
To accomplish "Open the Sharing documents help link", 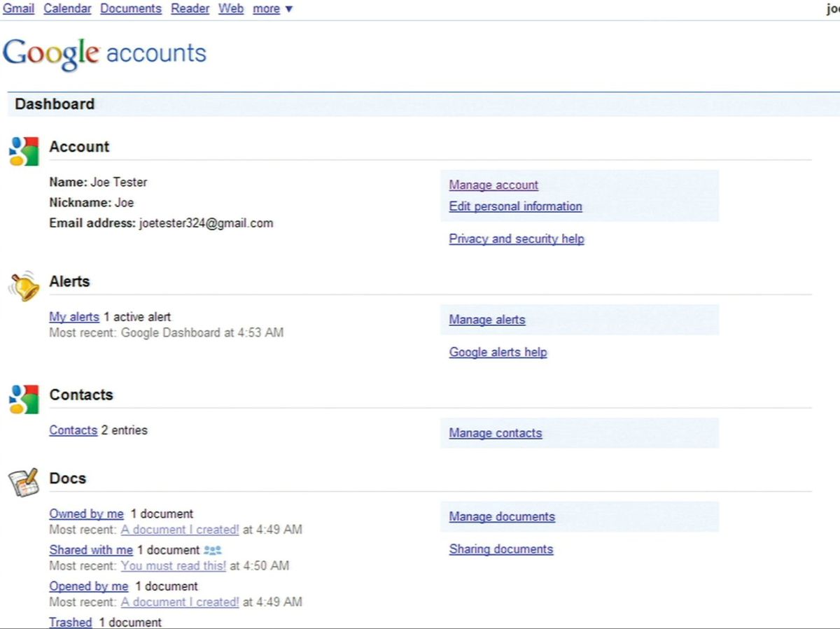I will (x=501, y=549).
